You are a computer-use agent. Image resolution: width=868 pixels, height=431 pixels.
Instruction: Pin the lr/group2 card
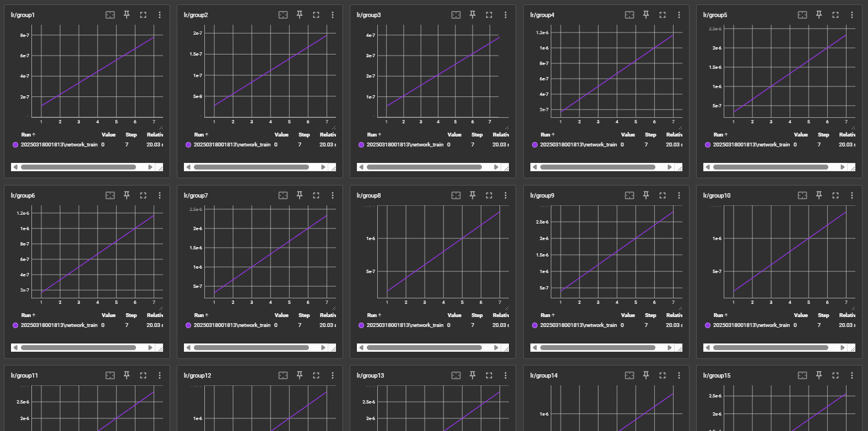pyautogui.click(x=300, y=15)
